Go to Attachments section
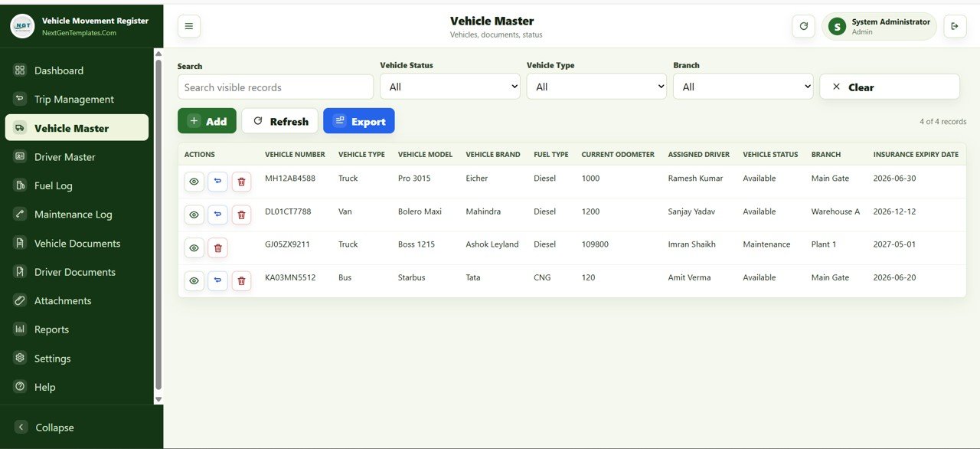The image size is (980, 449). click(77, 300)
